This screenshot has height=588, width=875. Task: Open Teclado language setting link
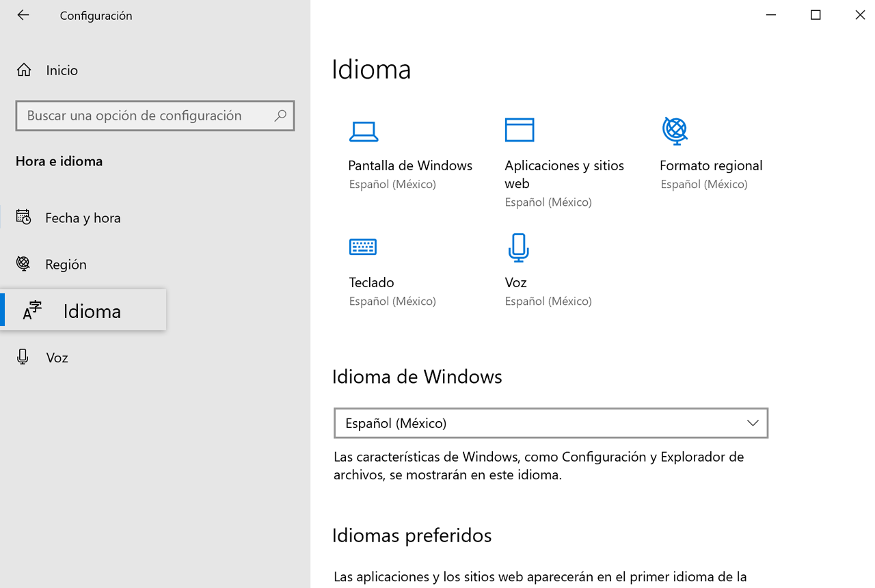pos(371,282)
